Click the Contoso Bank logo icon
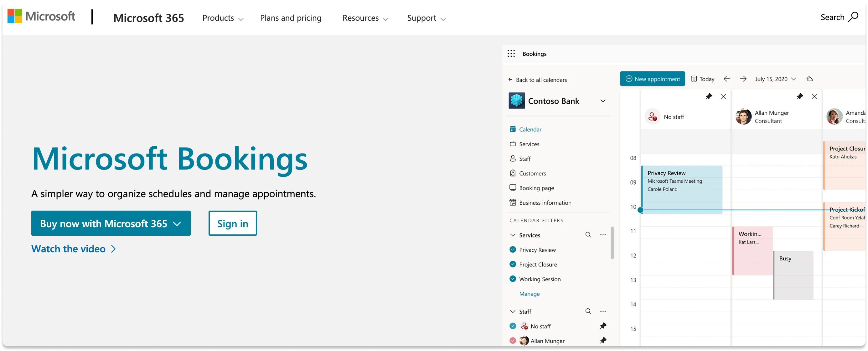This screenshot has width=868, height=351. pyautogui.click(x=517, y=101)
